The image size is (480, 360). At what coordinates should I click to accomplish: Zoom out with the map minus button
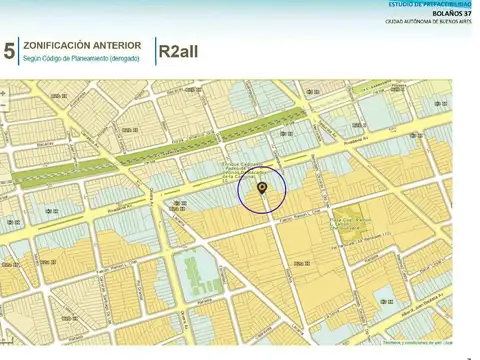(3, 105)
